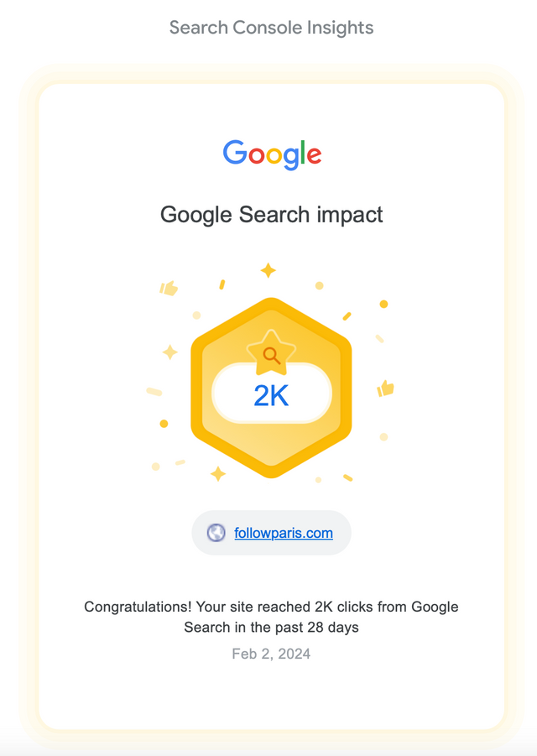Click the Search Console Insights header
Viewport: 537px width, 756px height.
click(x=271, y=28)
